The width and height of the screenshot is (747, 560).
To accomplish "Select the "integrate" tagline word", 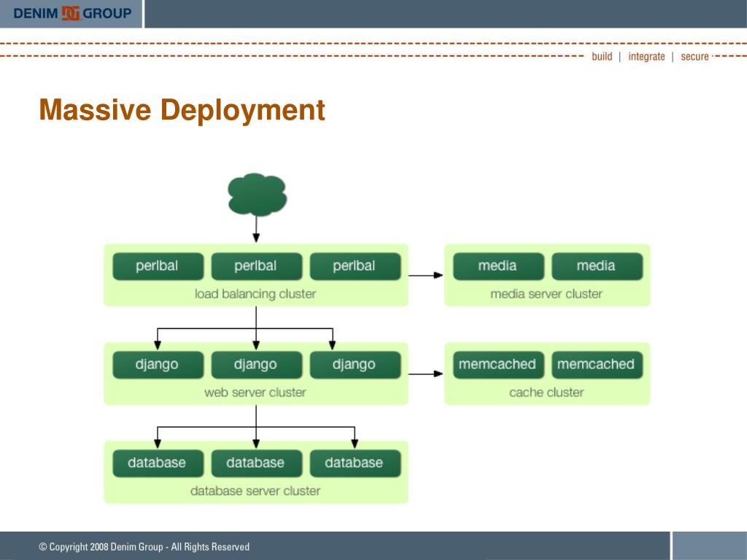I will 646,56.
